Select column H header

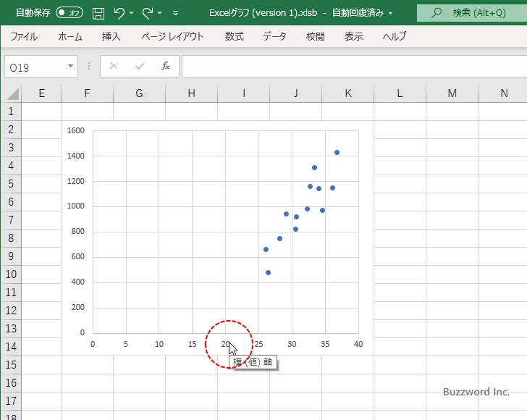point(191,93)
